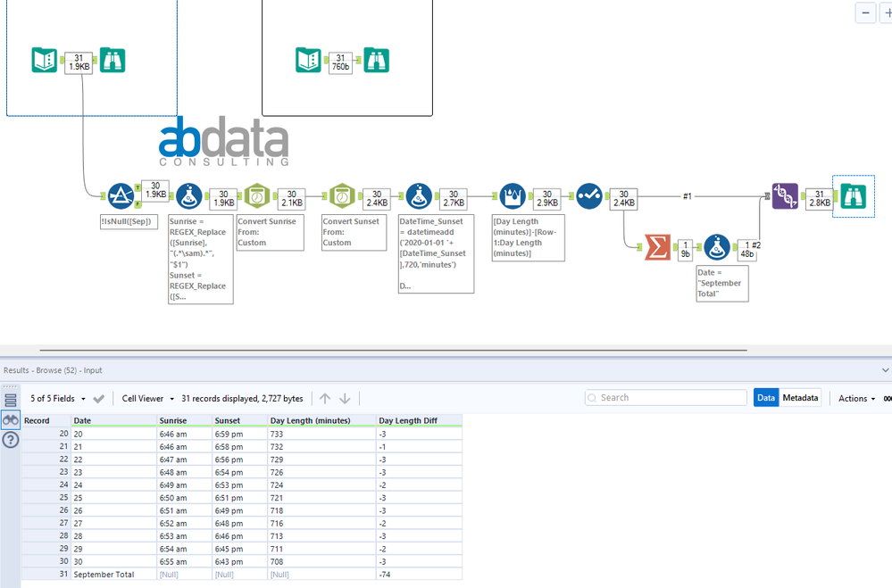
Task: Select the September Total cell
Action: (x=113, y=575)
